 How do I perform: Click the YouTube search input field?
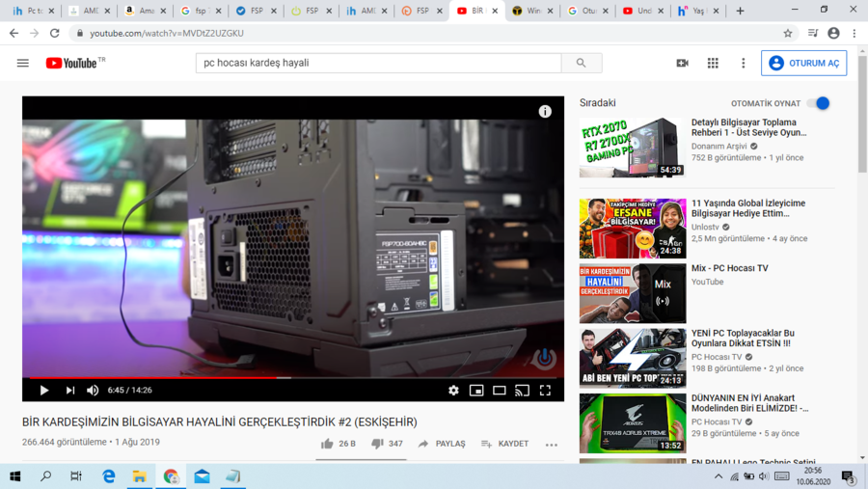coord(378,63)
